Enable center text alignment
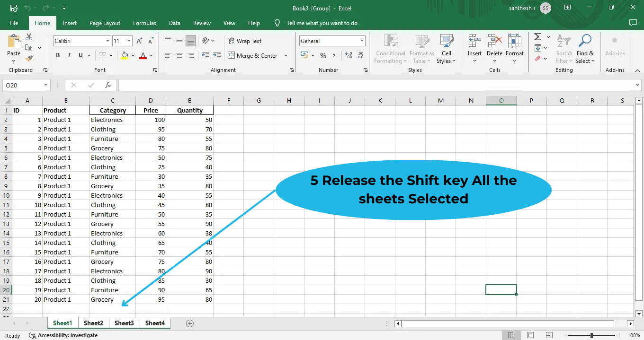Viewport: 644px width, 340px height. (x=179, y=55)
